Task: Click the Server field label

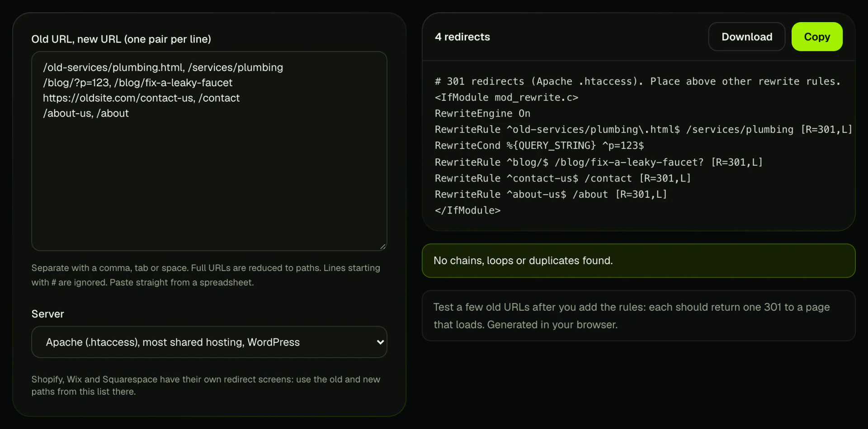Action: [x=47, y=314]
